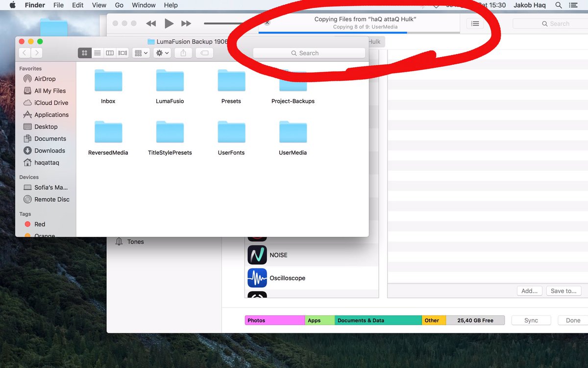Click the iTunes play button

[x=169, y=23]
